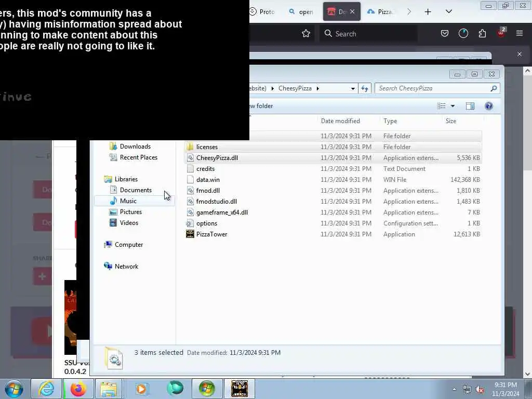Select the options configuration file
The image size is (532, 399).
pyautogui.click(x=332, y=223)
